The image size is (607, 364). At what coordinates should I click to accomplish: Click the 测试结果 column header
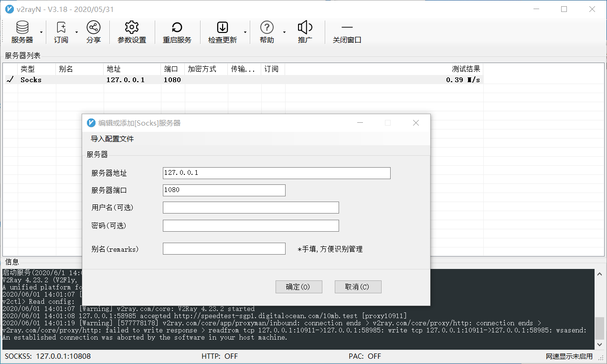384,69
